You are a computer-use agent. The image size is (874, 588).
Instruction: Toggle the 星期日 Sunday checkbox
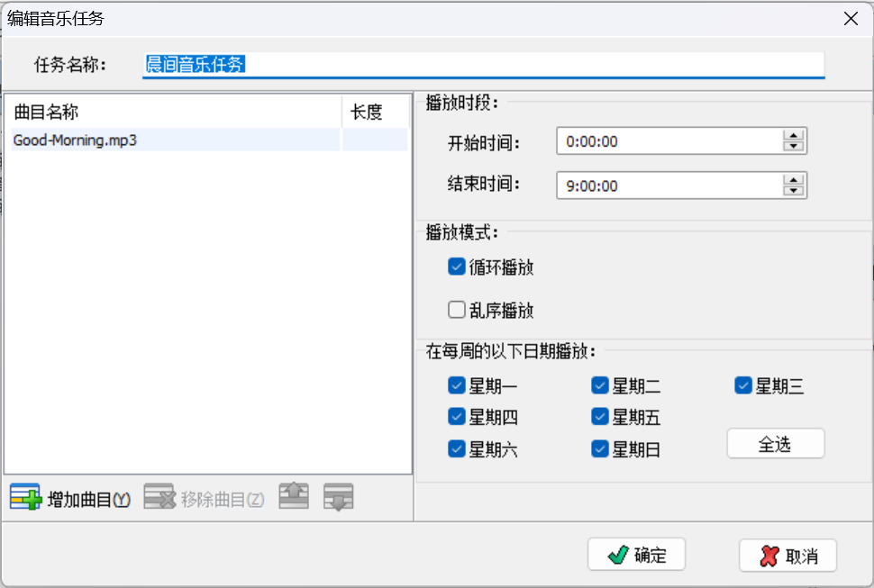[600, 448]
